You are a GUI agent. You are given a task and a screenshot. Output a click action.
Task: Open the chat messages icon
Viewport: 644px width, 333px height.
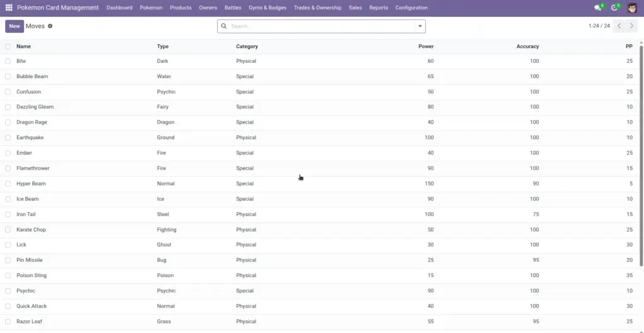coord(597,8)
